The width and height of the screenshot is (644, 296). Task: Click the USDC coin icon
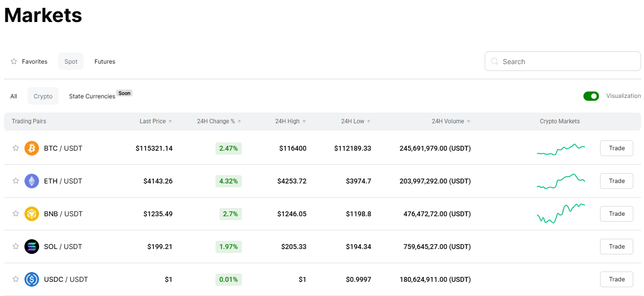pos(32,279)
